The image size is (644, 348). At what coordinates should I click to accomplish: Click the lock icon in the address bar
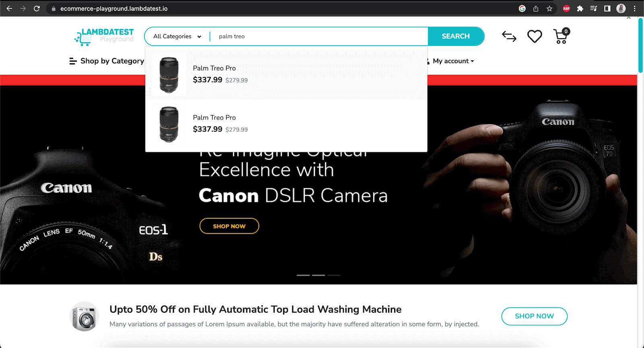pyautogui.click(x=54, y=8)
